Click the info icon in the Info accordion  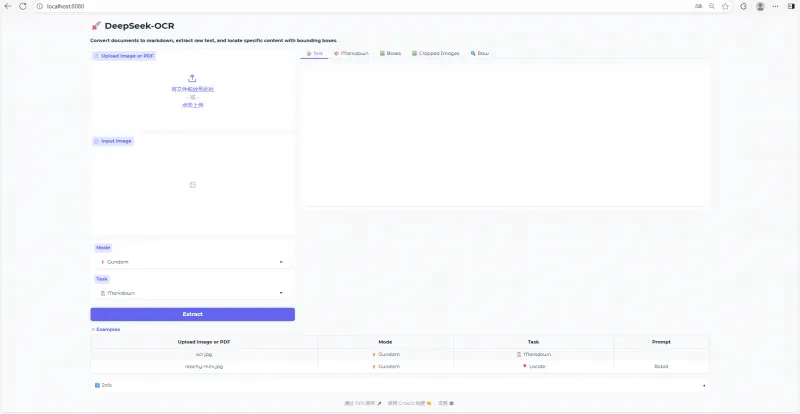tap(97, 385)
